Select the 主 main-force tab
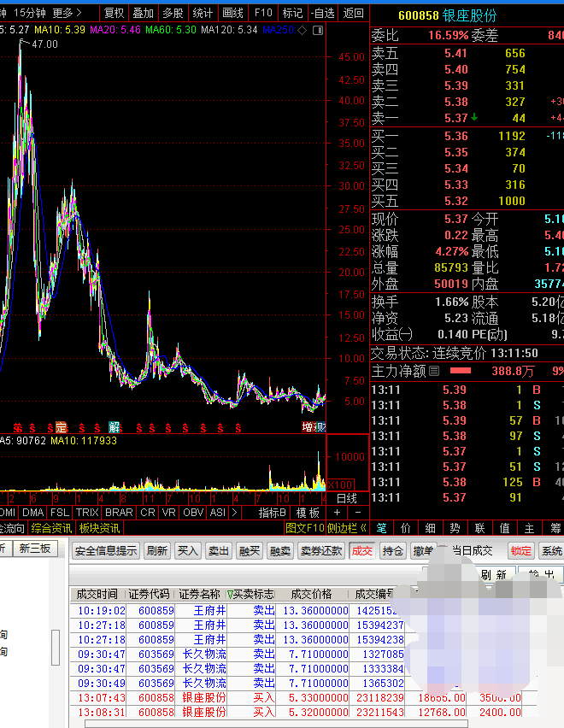 [529, 528]
